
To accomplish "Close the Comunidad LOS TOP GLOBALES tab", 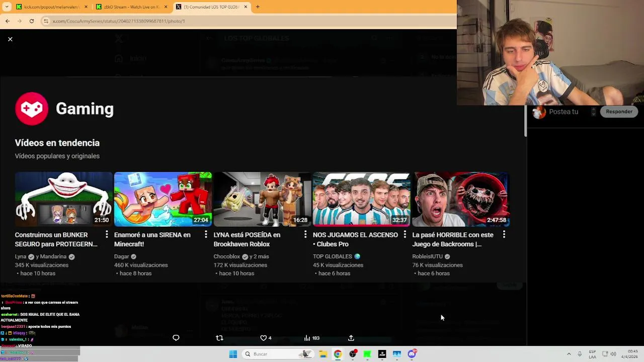I will click(246, 7).
